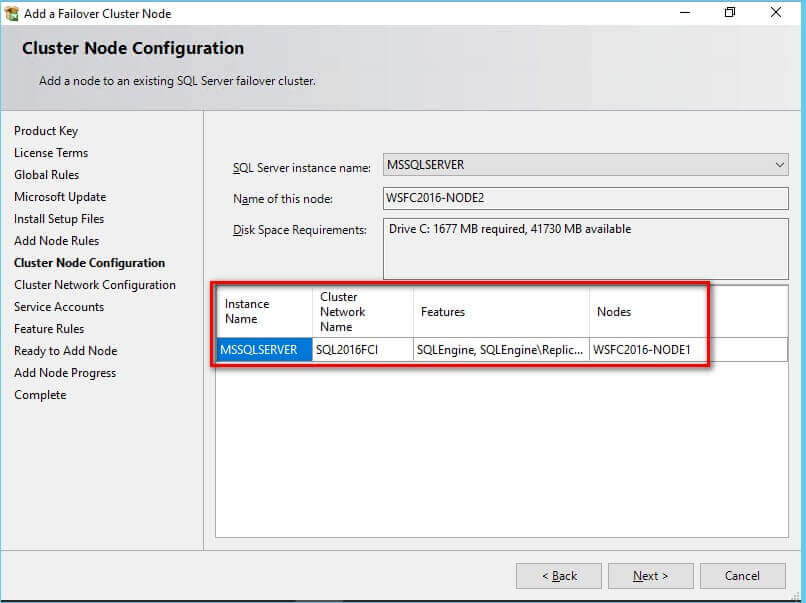Cancel the Add Node wizard
This screenshot has height=603, width=806.
pyautogui.click(x=742, y=576)
